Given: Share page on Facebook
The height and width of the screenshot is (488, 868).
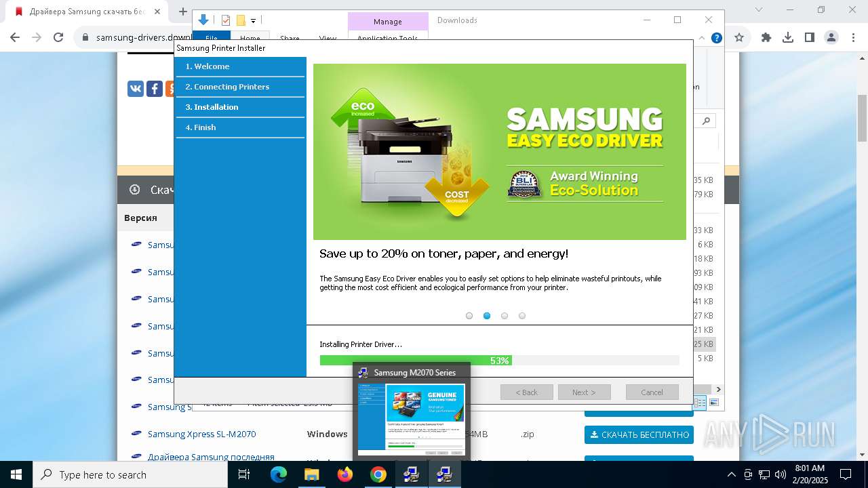Looking at the screenshot, I should click(x=155, y=89).
